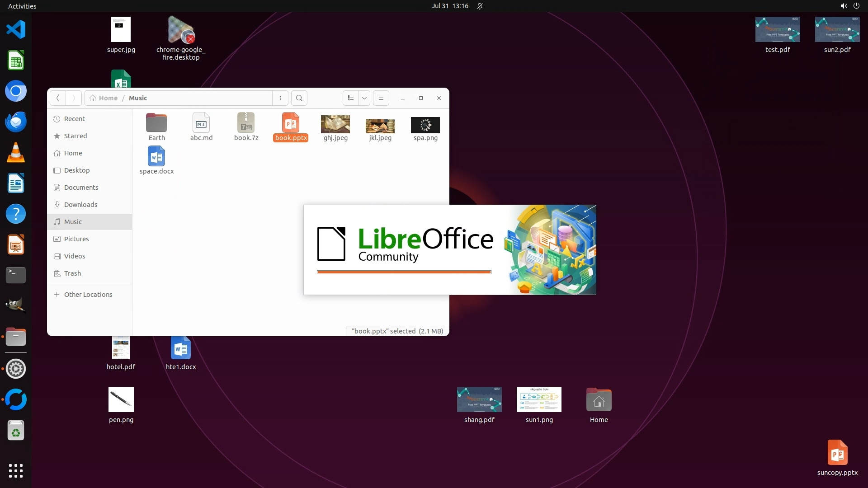Click Other Locations in sidebar
The height and width of the screenshot is (488, 868).
[88, 295]
